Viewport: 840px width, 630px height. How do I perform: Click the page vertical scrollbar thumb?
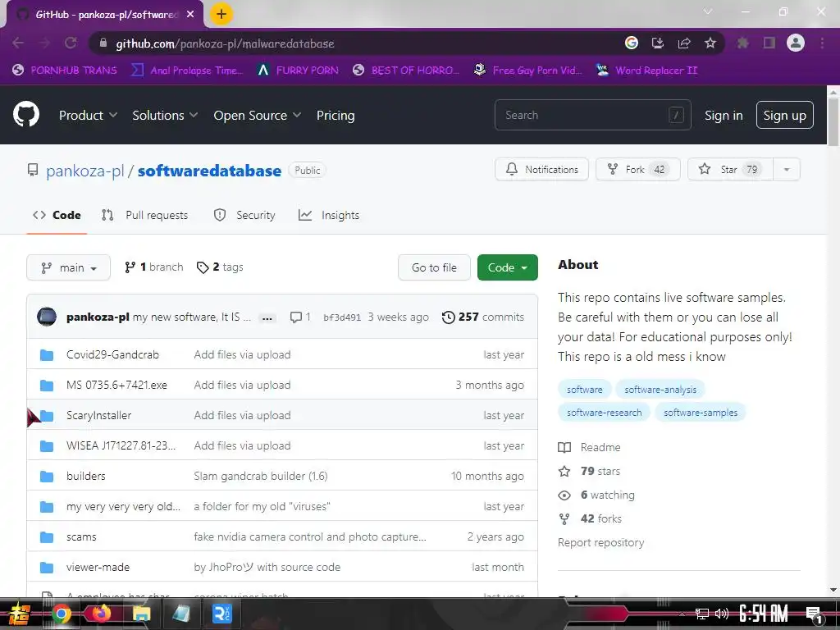click(x=833, y=122)
